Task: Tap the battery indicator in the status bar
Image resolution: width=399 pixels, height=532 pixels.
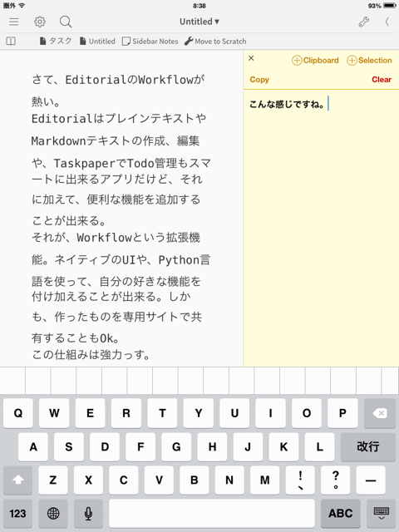Action: point(390,6)
